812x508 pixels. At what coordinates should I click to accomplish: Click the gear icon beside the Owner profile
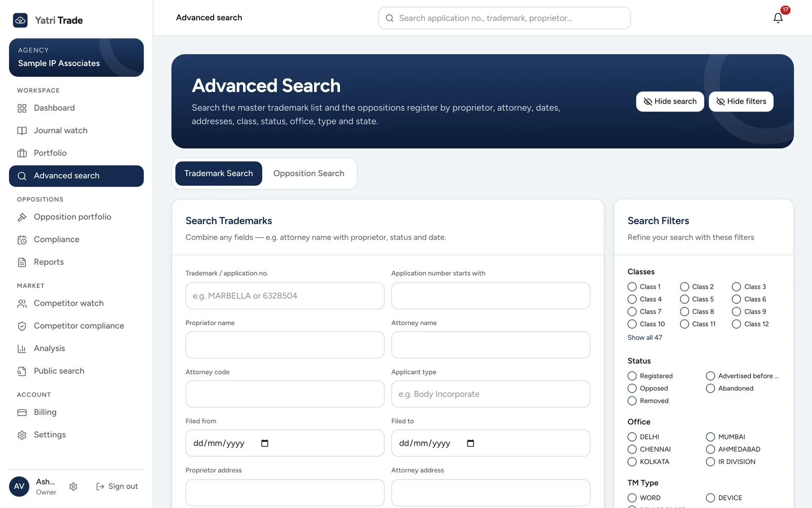(73, 487)
